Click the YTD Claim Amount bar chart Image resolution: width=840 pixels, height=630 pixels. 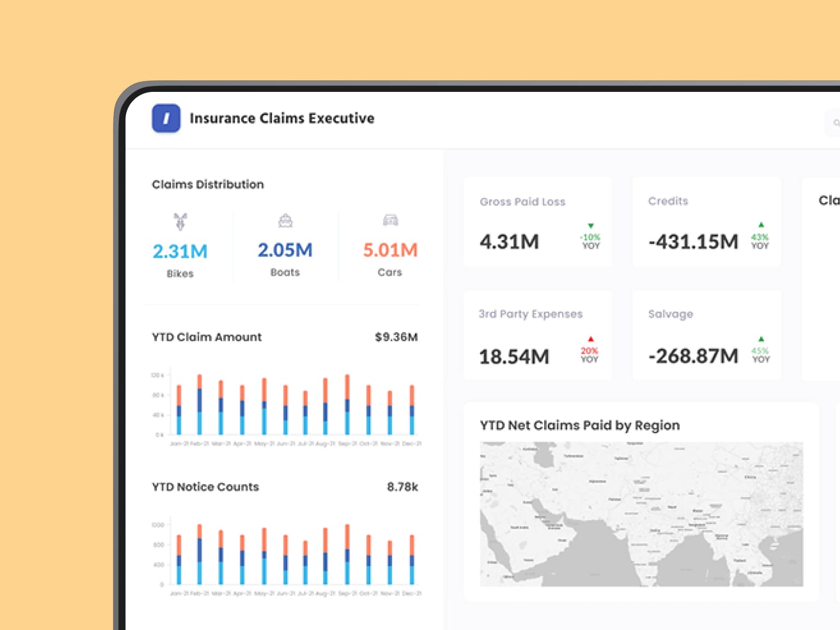285,407
